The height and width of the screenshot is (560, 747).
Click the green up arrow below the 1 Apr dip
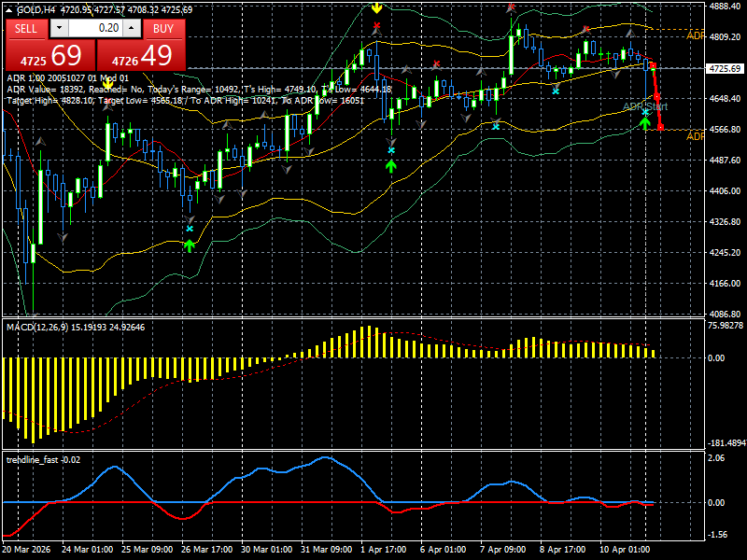[391, 166]
